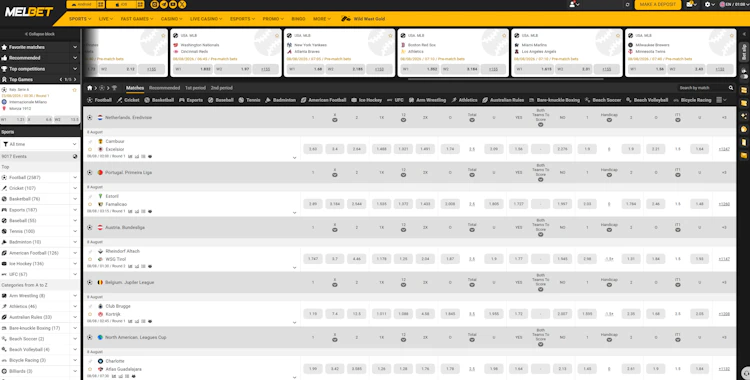750x380 pixels.
Task: Open the Ice Hockey filter in sports strip
Action: point(366,100)
